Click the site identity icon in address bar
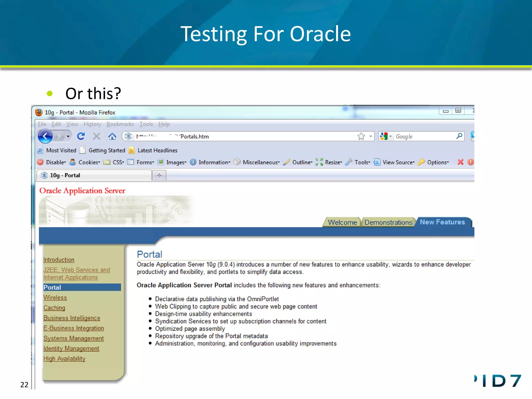532x399 pixels. click(x=128, y=136)
